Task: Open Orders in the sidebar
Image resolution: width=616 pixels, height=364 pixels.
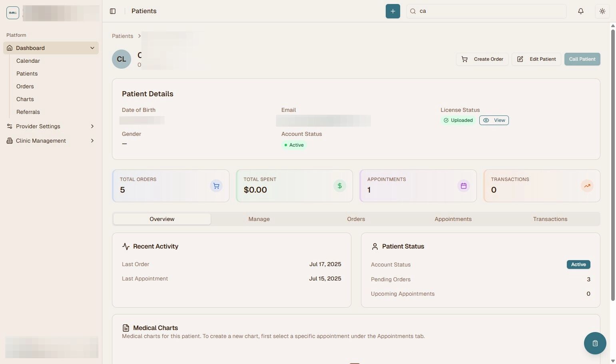Action: 25,86
